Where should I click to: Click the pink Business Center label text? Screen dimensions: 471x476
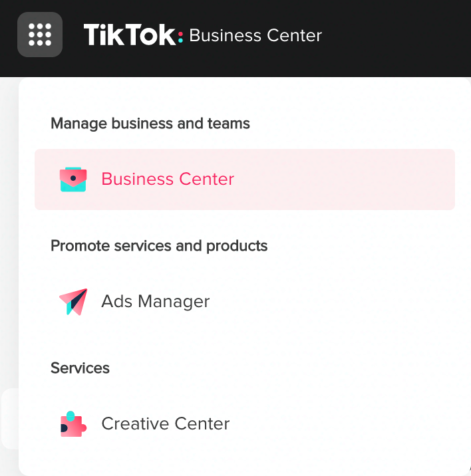(168, 179)
